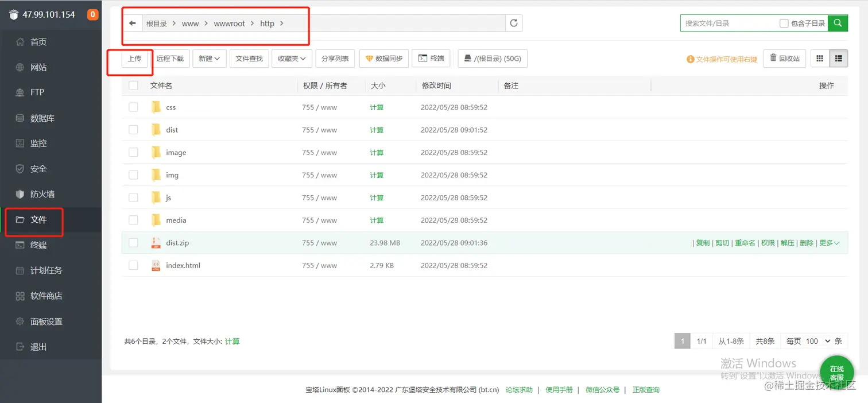Screen dimensions: 868x403
Task: Open 软件商店 software store in sidebar
Action: pos(46,296)
